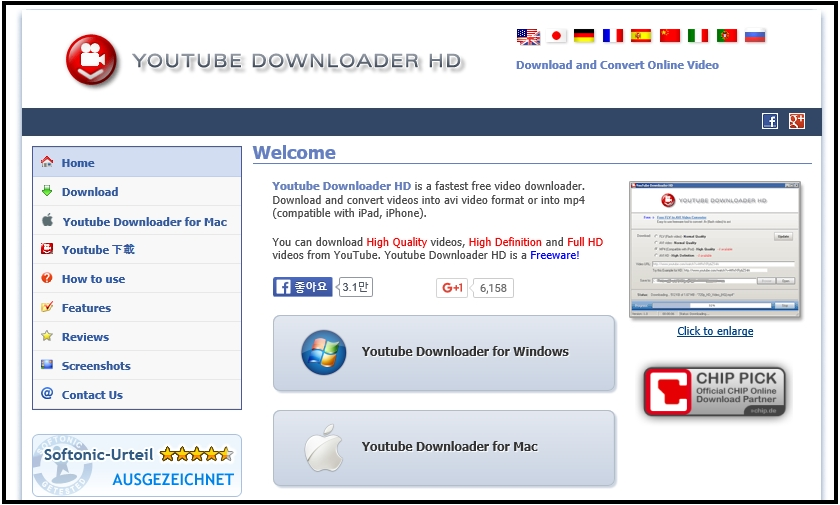Click the house icon beside Home
Image resolution: width=840 pixels, height=505 pixels.
[47, 161]
